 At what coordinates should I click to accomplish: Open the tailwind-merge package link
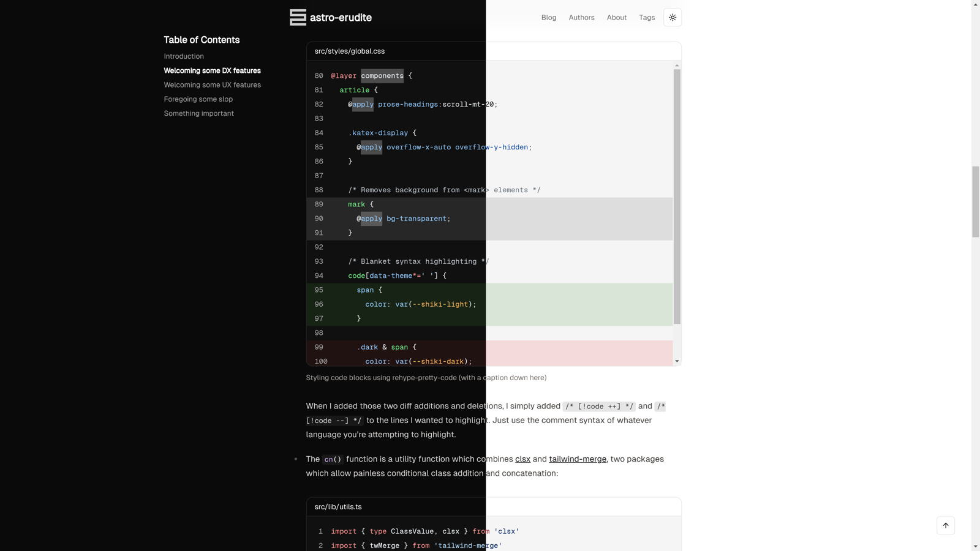coord(578,459)
